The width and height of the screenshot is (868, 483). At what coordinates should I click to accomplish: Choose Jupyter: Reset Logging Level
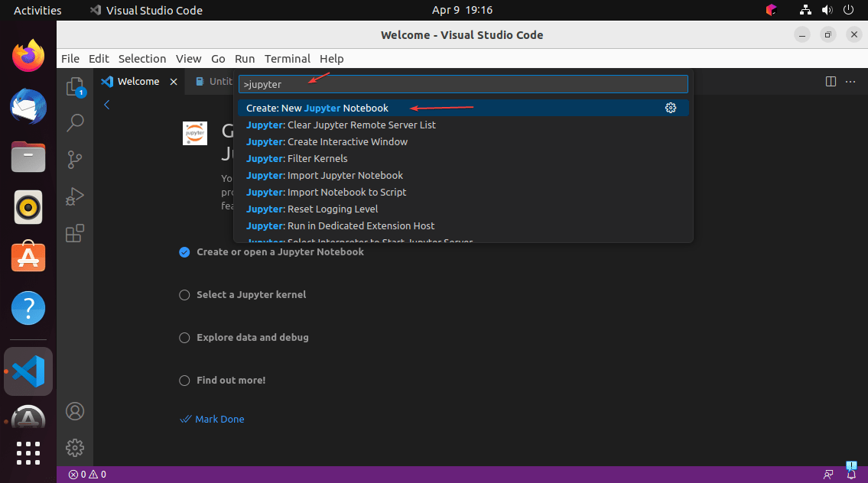(463, 209)
